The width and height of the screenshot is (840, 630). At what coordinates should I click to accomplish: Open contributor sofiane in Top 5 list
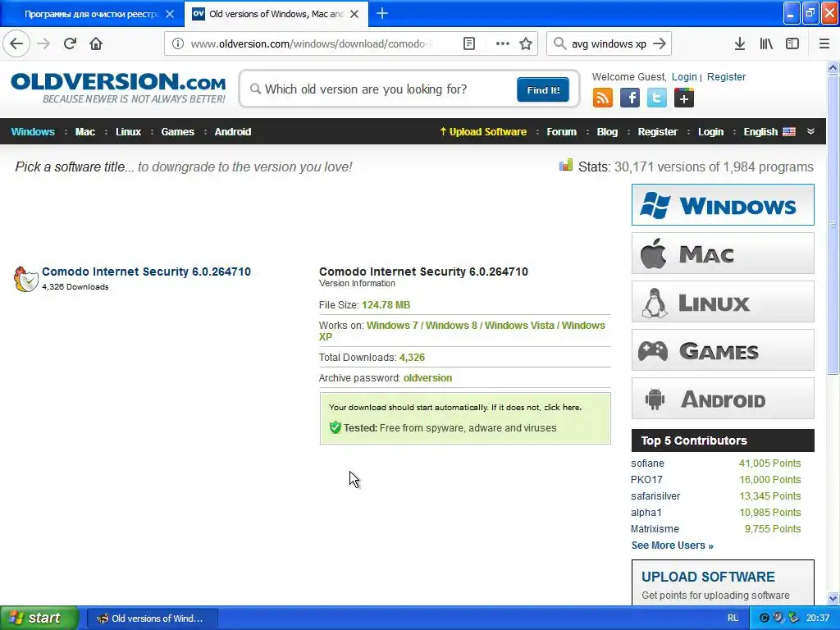[x=647, y=463]
